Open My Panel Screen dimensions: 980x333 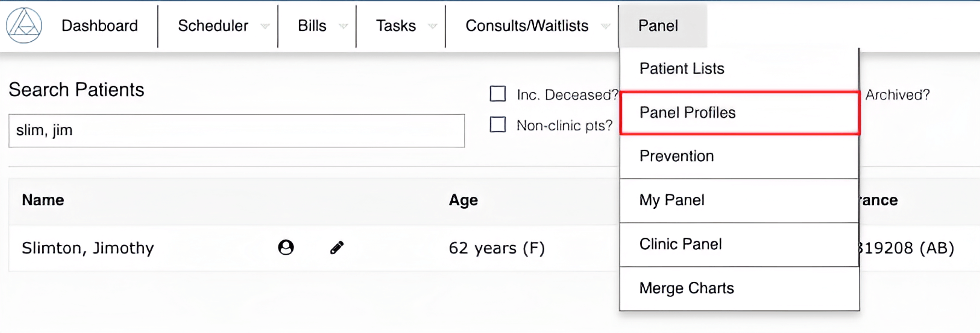tap(672, 199)
